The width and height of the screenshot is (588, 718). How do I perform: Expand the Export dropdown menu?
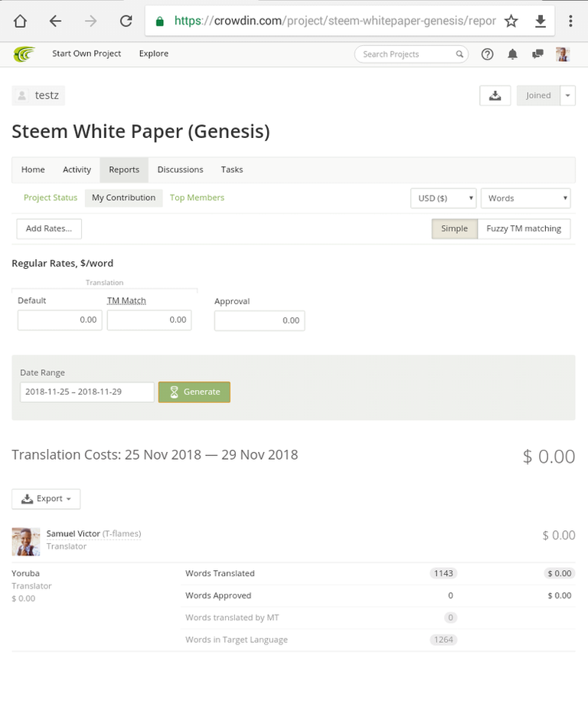[46, 499]
